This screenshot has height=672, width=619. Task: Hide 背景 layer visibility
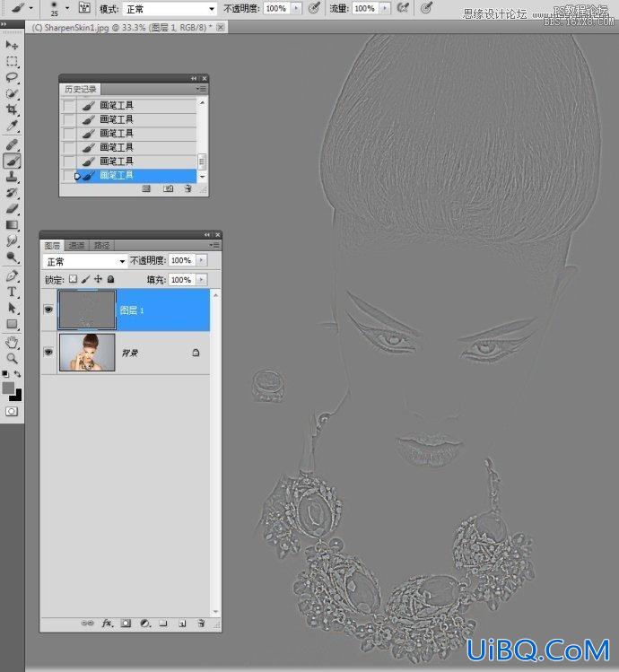48,352
